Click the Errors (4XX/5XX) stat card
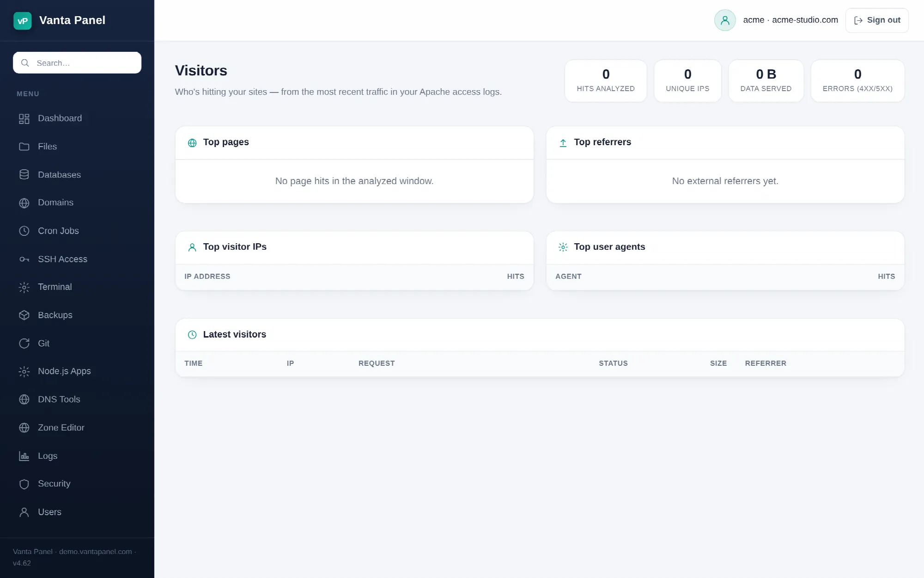 857,81
